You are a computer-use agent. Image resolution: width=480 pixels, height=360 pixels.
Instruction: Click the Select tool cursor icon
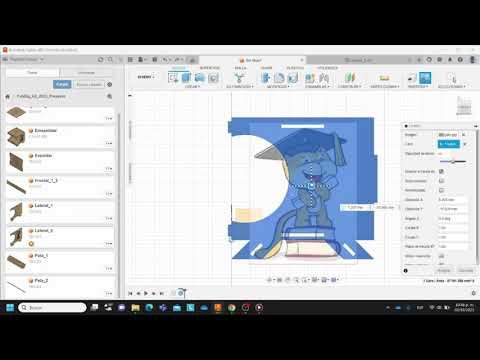(x=452, y=78)
